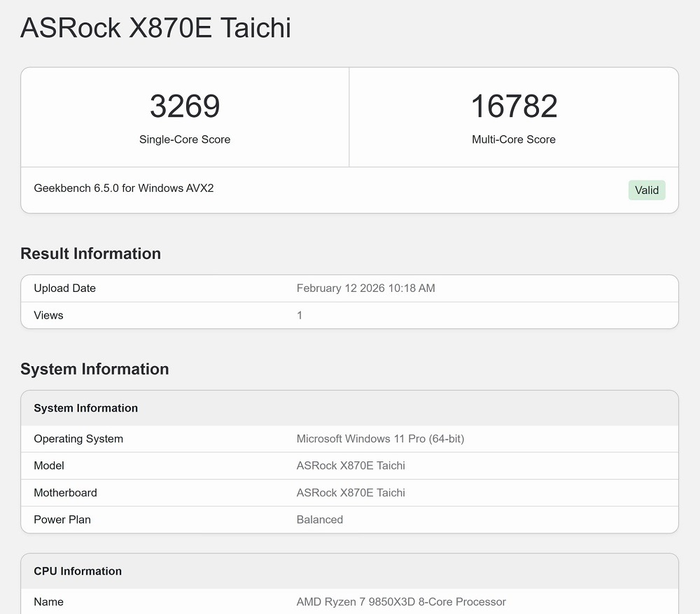Click the Model row value ASRock X870E Taichi
Image resolution: width=700 pixels, height=614 pixels.
coord(351,466)
